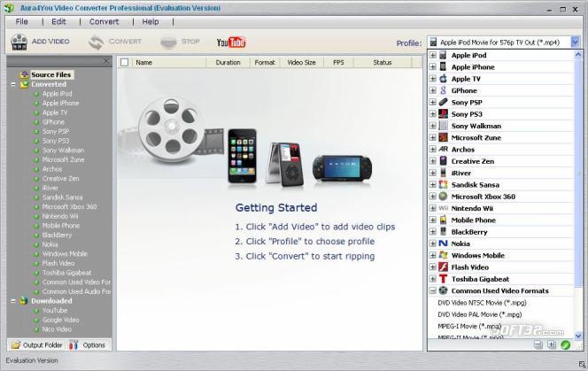Select DVD Video PAL Movie (*.mpg) profile

click(480, 314)
